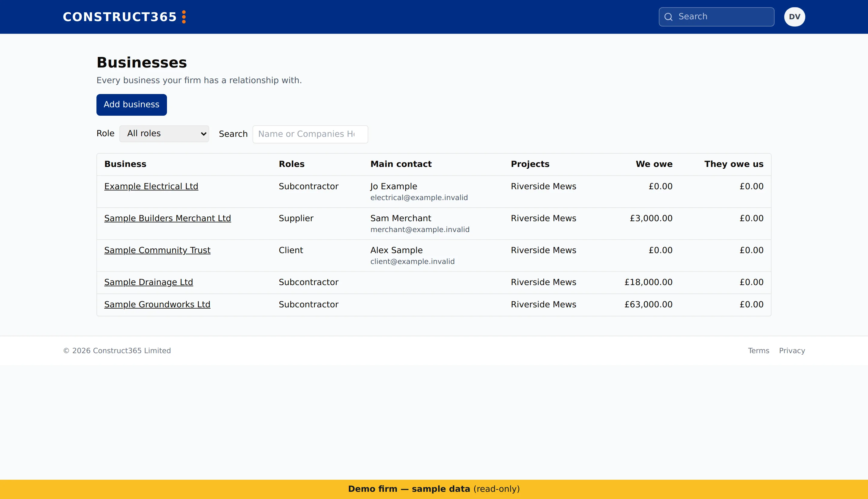The height and width of the screenshot is (499, 868).
Task: Click the Projects column header
Action: pyautogui.click(x=530, y=164)
